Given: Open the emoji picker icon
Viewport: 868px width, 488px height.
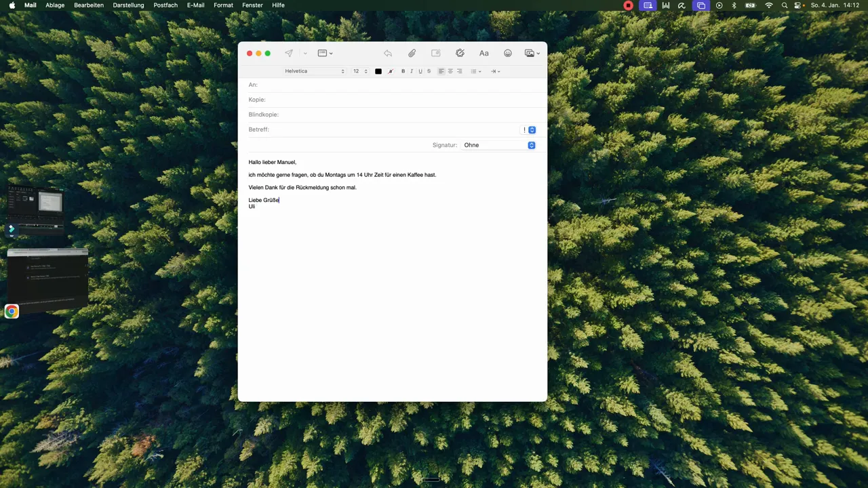Looking at the screenshot, I should 507,53.
